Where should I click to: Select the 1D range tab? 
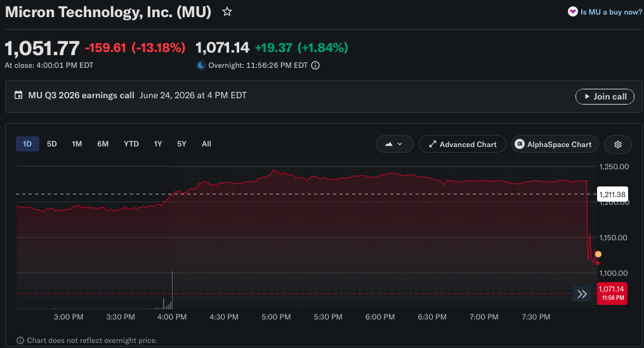pyautogui.click(x=27, y=144)
